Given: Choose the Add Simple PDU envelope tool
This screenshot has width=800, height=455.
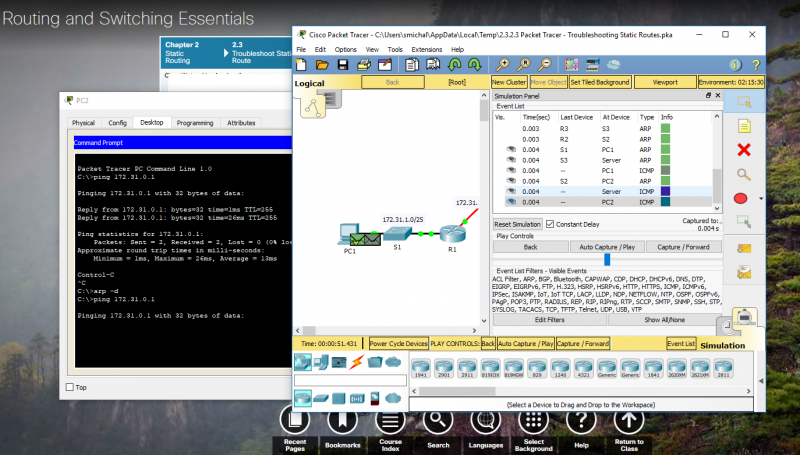Looking at the screenshot, I should pyautogui.click(x=744, y=248).
